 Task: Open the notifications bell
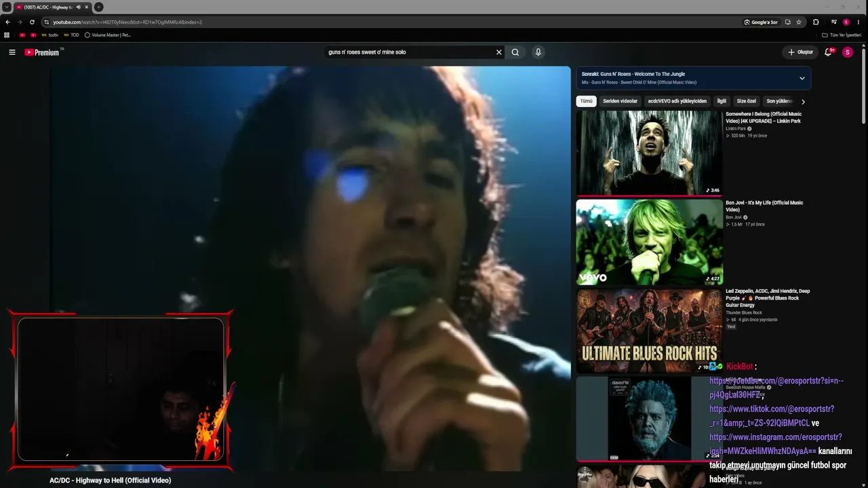pyautogui.click(x=828, y=52)
